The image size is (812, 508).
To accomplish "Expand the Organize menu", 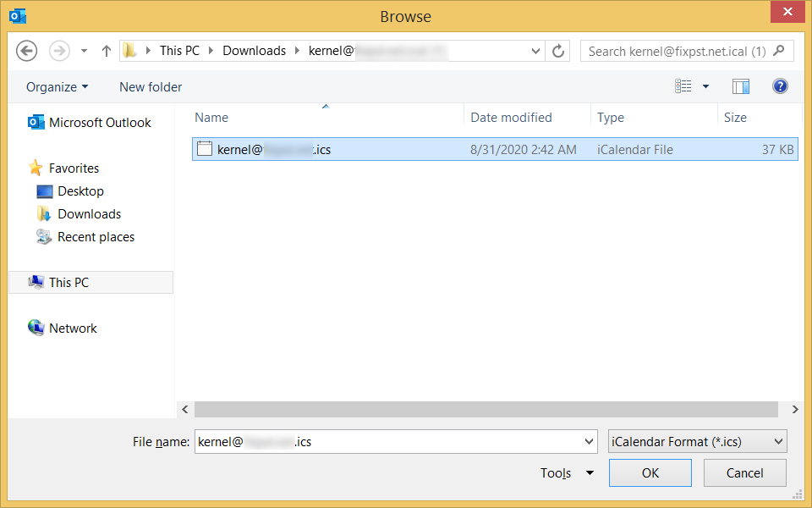I will click(57, 87).
